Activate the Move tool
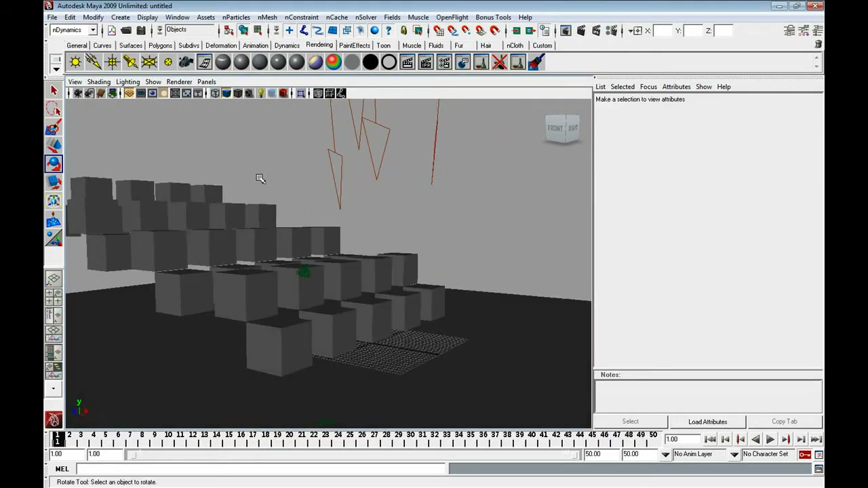 point(54,145)
